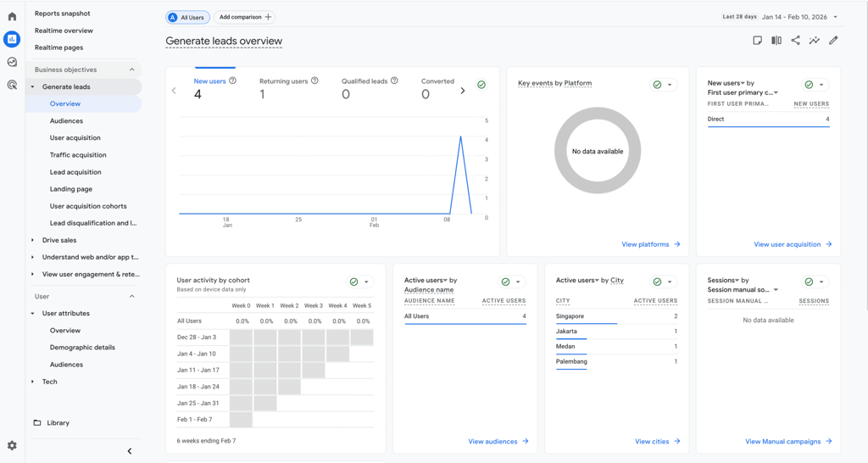
Task: Open the User acquisition report
Action: pyautogui.click(x=75, y=138)
